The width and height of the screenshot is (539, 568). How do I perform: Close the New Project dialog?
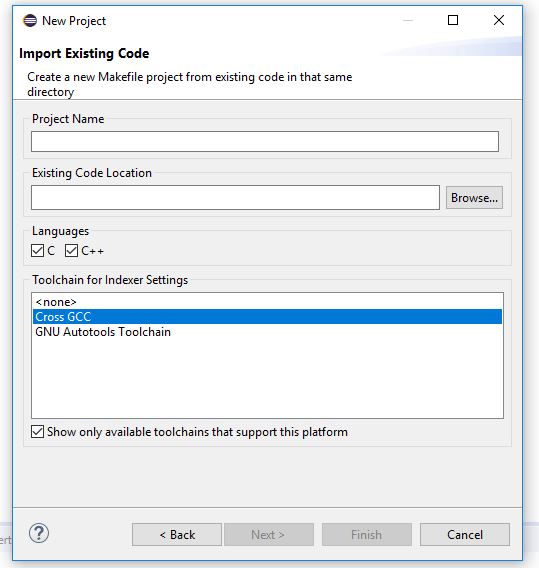(x=499, y=20)
